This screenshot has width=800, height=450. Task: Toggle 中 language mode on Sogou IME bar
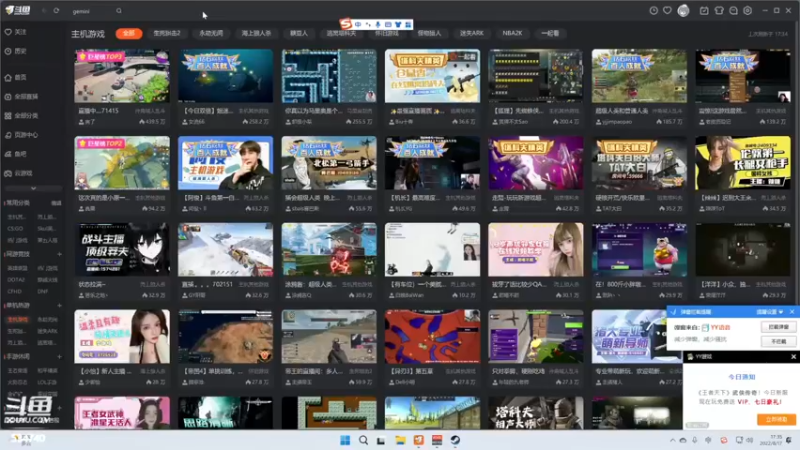358,24
